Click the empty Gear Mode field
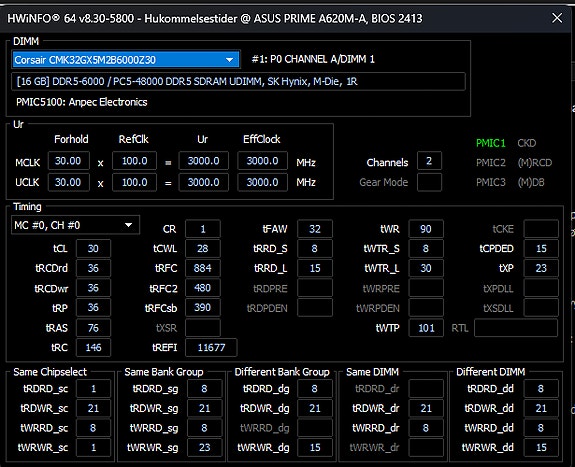Image resolution: width=575 pixels, height=467 pixels. (x=429, y=182)
